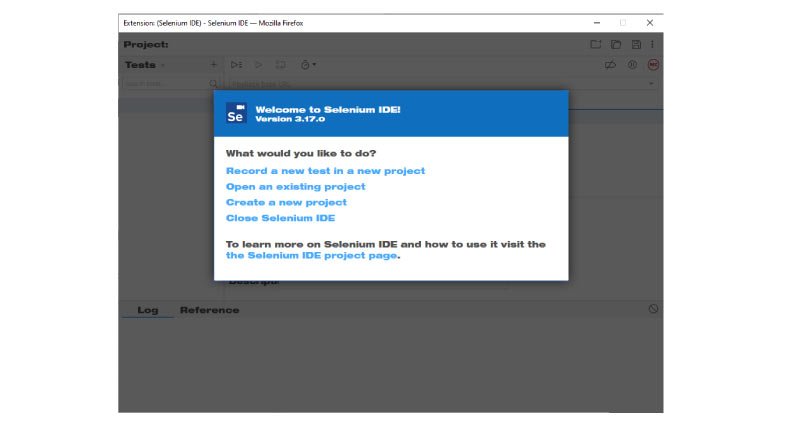
Task: Open an existing project link
Action: click(295, 187)
